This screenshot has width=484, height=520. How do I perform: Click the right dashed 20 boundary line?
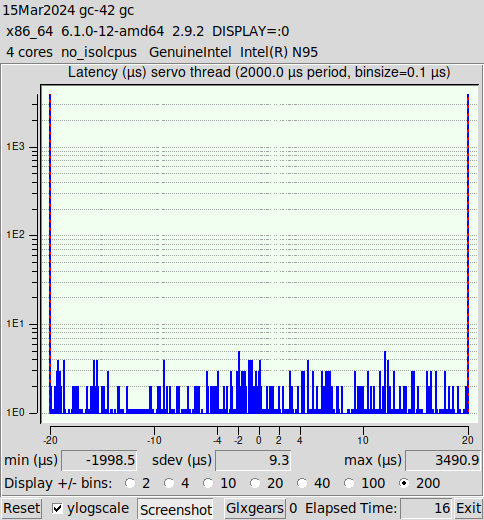click(468, 254)
